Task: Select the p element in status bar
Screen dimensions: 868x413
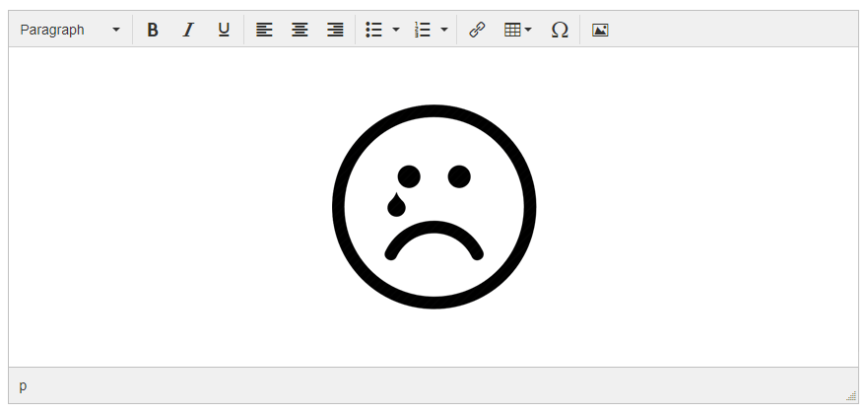Action: 24,385
